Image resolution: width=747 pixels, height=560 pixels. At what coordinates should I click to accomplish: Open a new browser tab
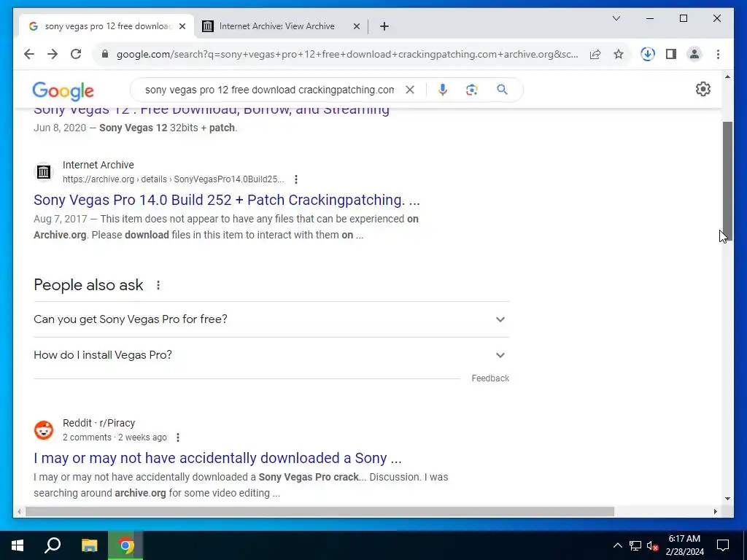pyautogui.click(x=384, y=27)
